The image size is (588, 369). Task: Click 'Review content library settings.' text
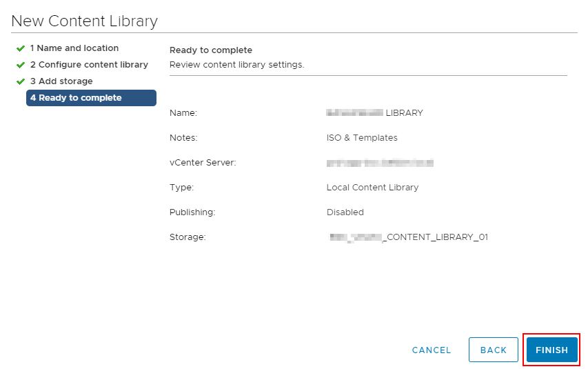tap(236, 65)
